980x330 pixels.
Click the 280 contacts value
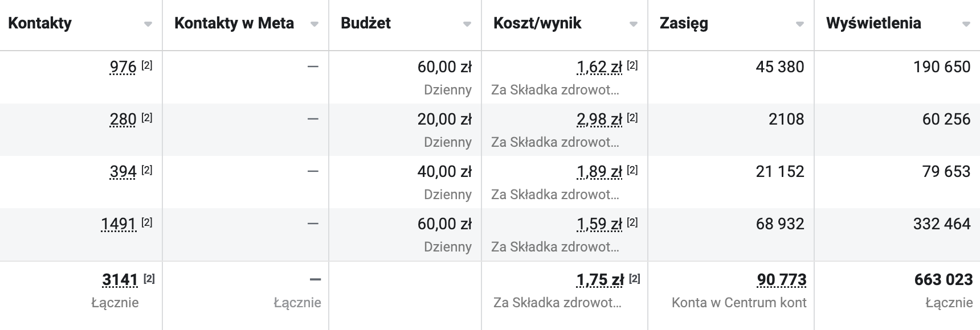click(x=123, y=119)
